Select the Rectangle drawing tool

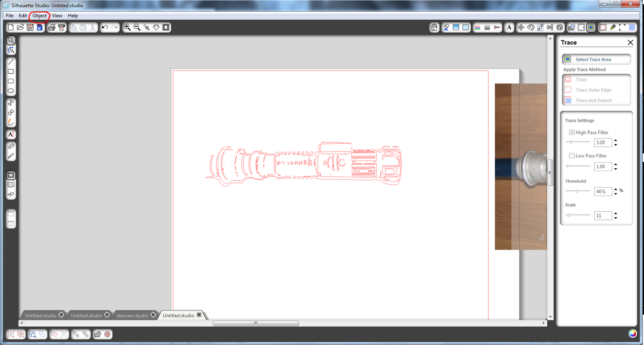(x=11, y=72)
